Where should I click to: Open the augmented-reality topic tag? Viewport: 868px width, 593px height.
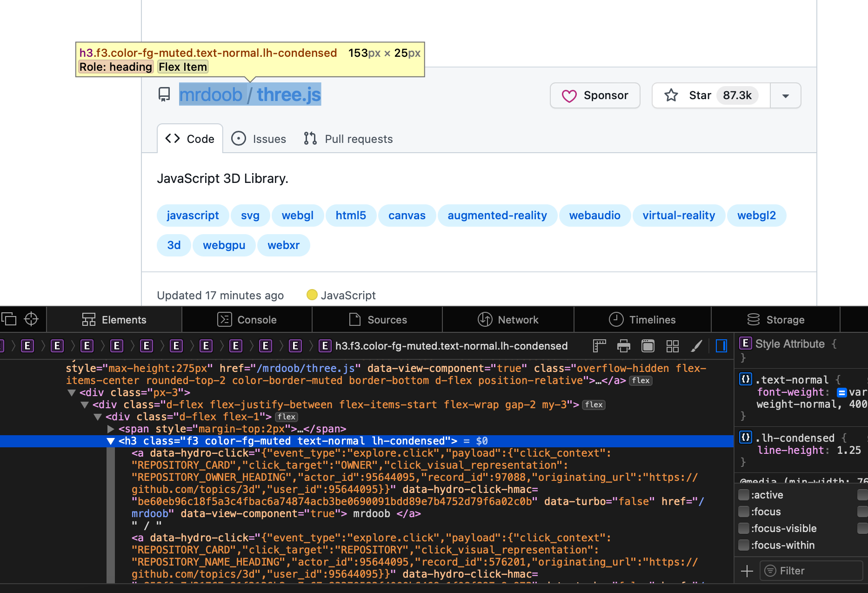(x=497, y=216)
